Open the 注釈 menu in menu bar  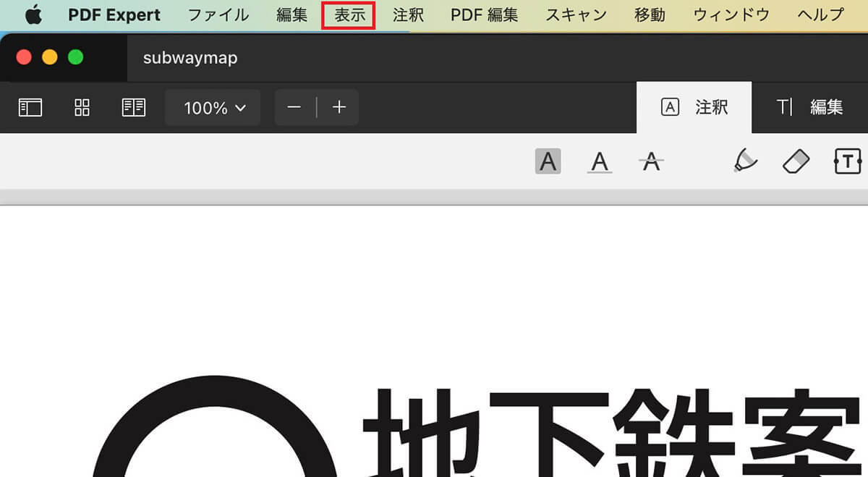[x=408, y=15]
